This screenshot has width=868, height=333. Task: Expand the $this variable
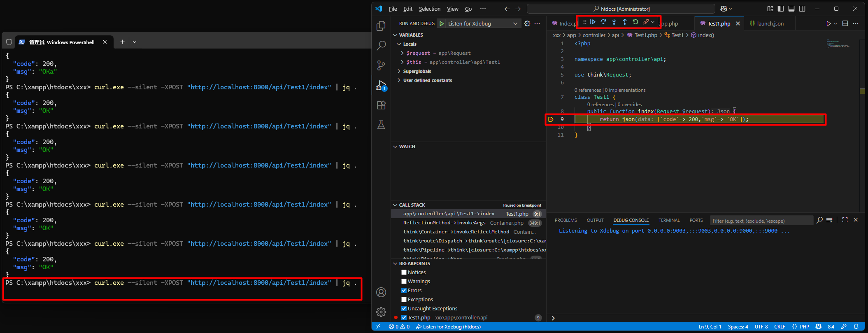pos(402,62)
